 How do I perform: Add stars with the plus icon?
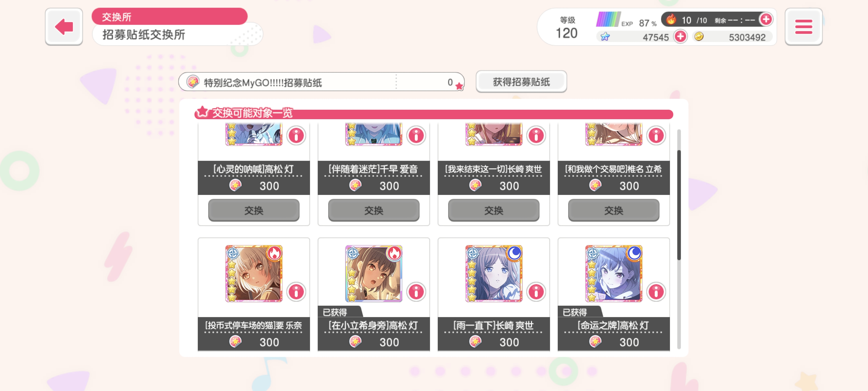680,36
